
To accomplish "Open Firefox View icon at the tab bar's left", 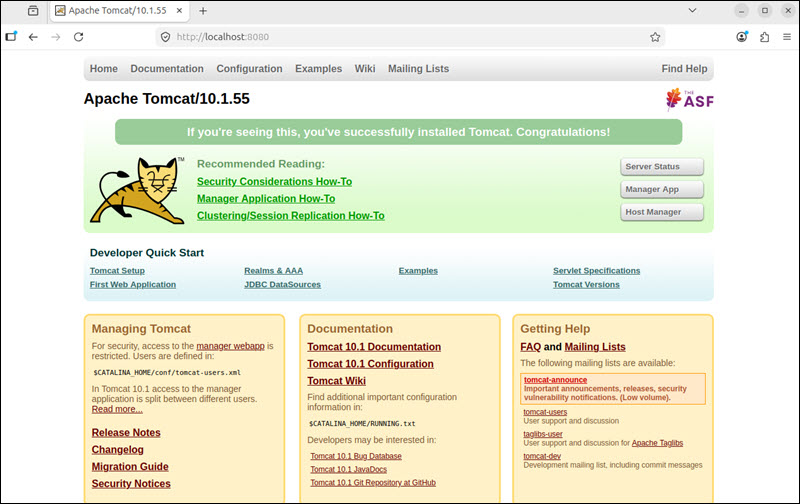I will coord(33,10).
